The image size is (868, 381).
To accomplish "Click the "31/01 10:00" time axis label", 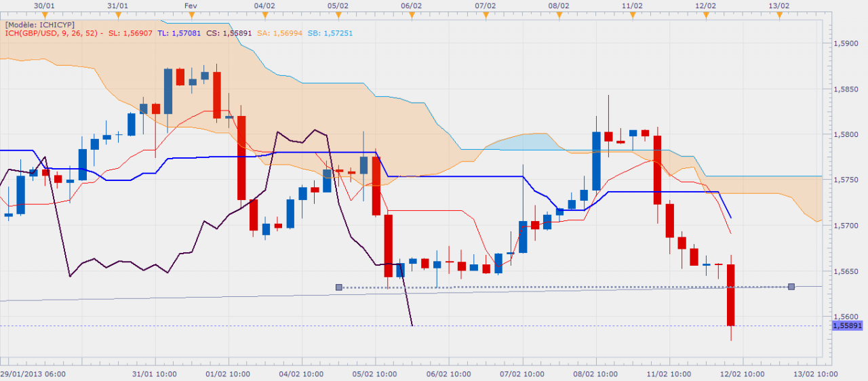I will pyautogui.click(x=154, y=374).
